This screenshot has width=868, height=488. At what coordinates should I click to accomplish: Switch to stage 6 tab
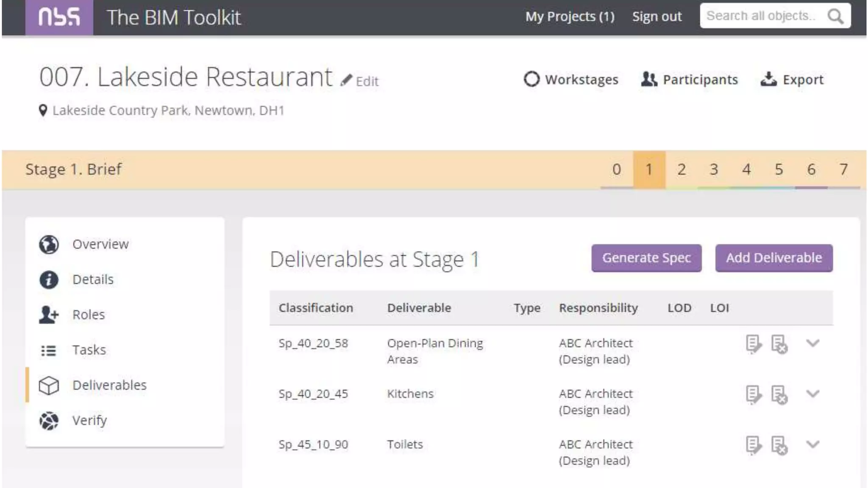[811, 169]
